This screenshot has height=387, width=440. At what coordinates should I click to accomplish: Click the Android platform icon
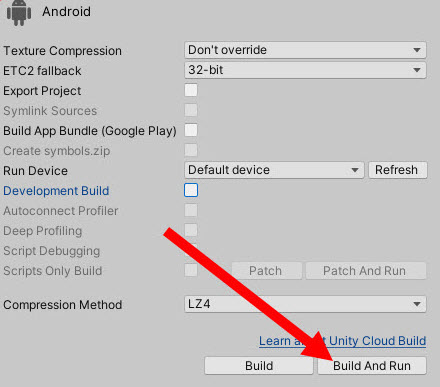pyautogui.click(x=19, y=13)
